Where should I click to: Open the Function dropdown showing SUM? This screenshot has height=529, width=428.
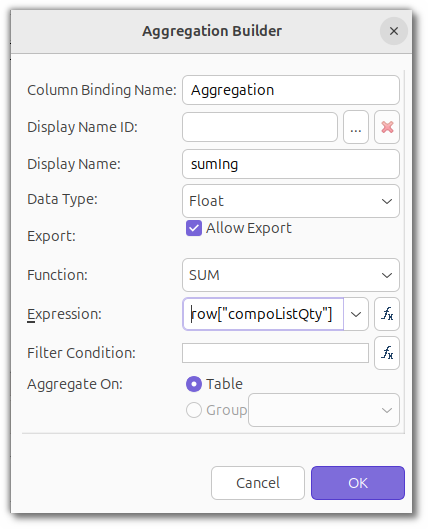point(291,275)
